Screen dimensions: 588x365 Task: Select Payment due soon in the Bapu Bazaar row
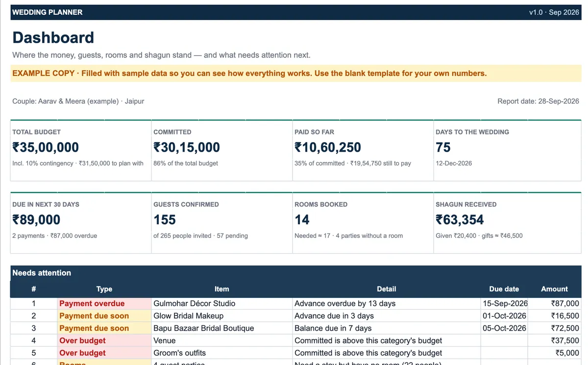coord(104,328)
